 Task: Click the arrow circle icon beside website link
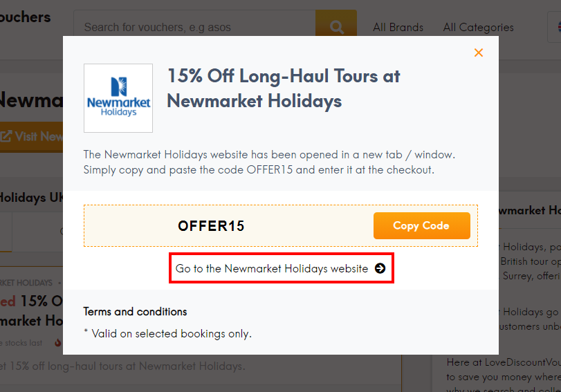click(x=380, y=269)
